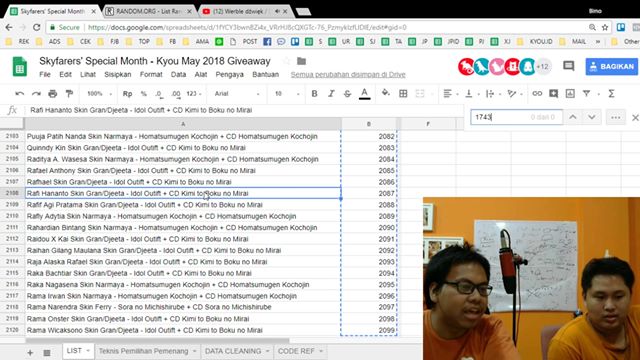Switch to the DATA CLEANING sheet tab
This screenshot has width=640, height=360.
[x=233, y=351]
